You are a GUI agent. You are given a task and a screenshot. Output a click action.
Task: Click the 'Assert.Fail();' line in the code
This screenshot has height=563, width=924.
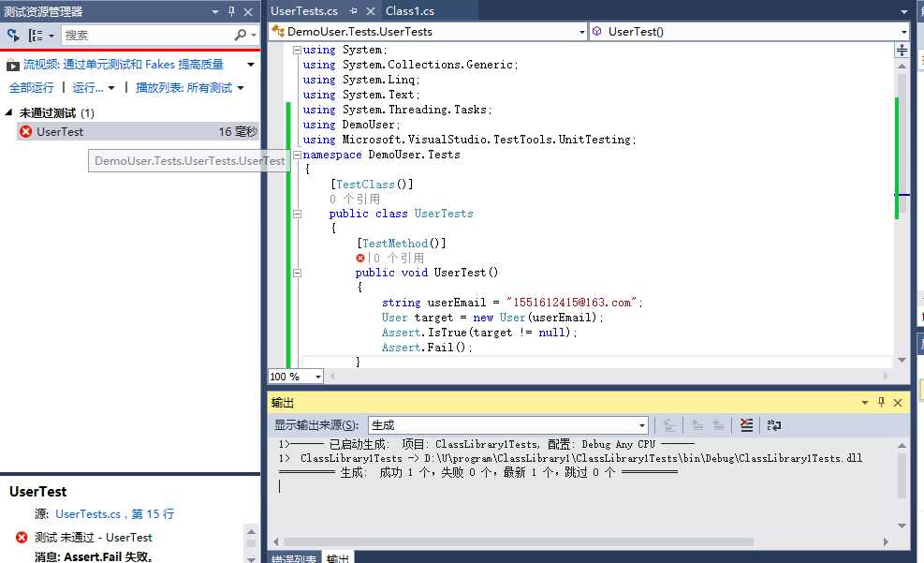point(427,348)
